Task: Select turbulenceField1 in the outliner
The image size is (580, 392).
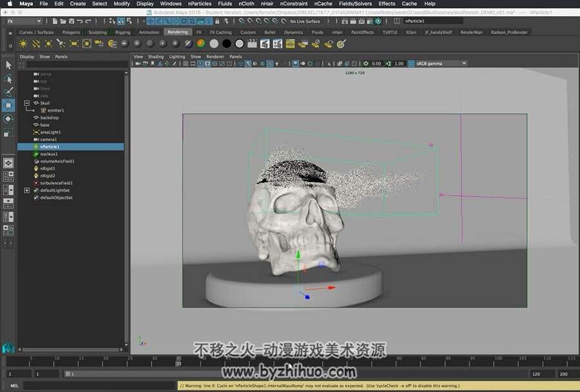Action: (56, 183)
